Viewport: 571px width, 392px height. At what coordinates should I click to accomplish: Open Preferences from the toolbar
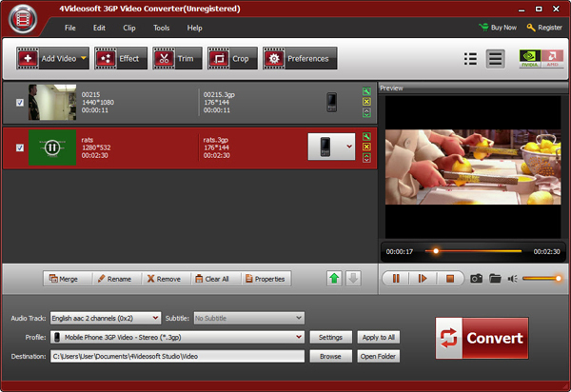(300, 58)
